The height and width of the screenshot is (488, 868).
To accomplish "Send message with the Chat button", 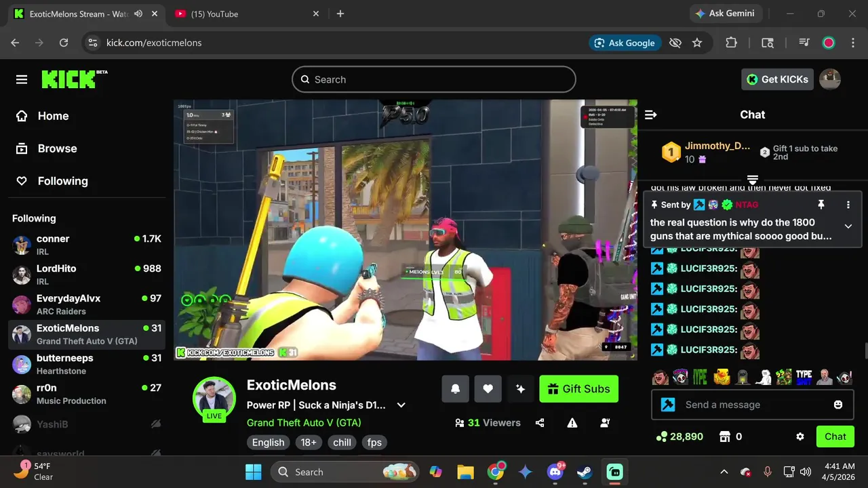I will (x=835, y=436).
